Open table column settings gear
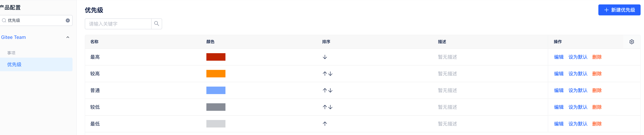This screenshot has height=135, width=644. click(632, 42)
